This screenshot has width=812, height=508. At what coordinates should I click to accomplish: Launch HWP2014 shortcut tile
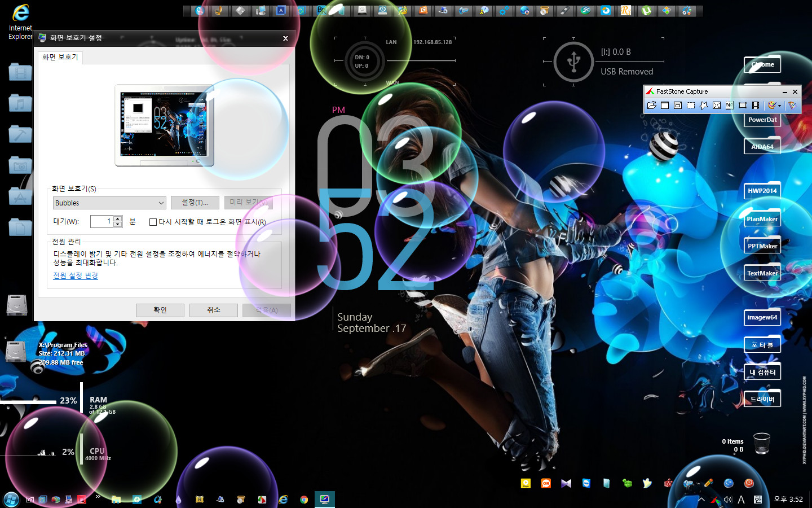tap(762, 191)
